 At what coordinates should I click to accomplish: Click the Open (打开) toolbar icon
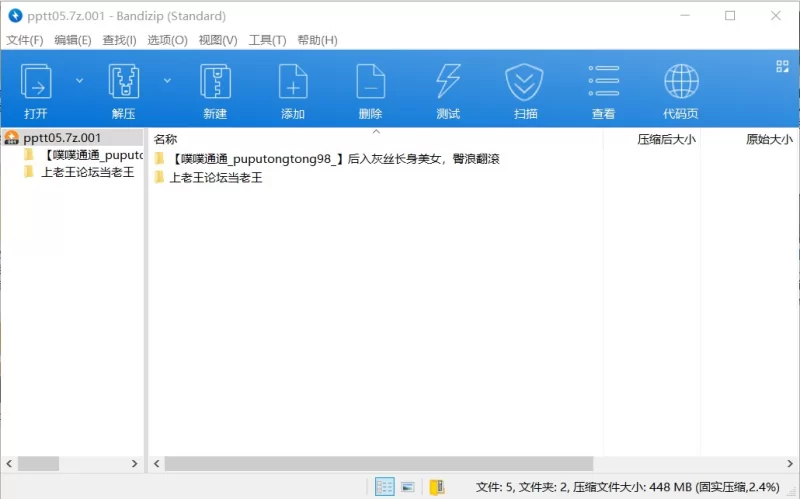tap(36, 82)
